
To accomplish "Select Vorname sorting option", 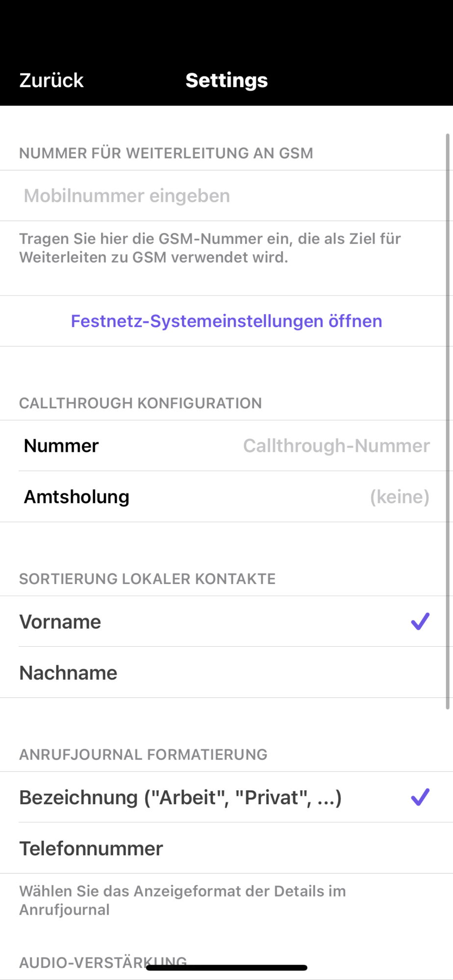I will point(60,622).
